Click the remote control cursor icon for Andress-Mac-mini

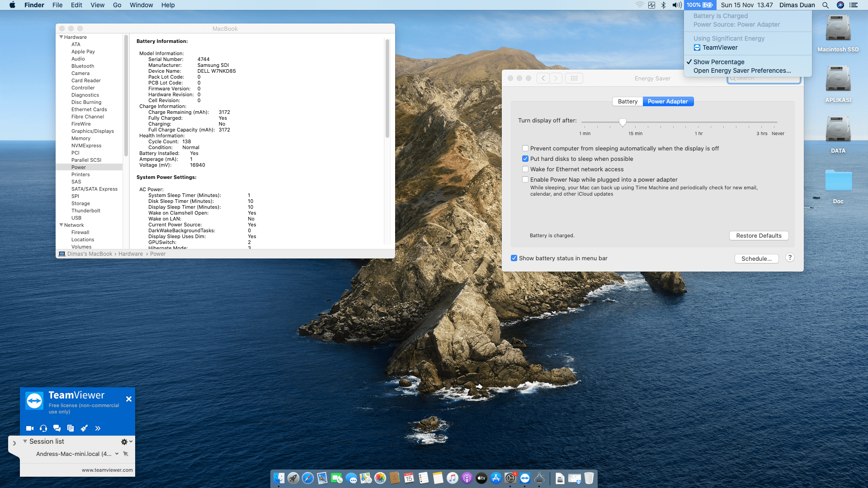(126, 454)
